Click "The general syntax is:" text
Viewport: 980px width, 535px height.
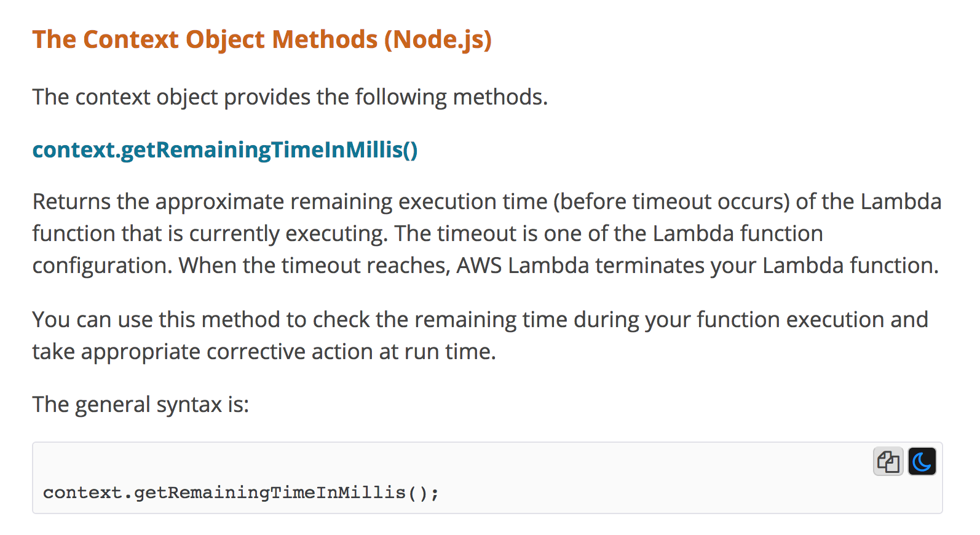140,405
